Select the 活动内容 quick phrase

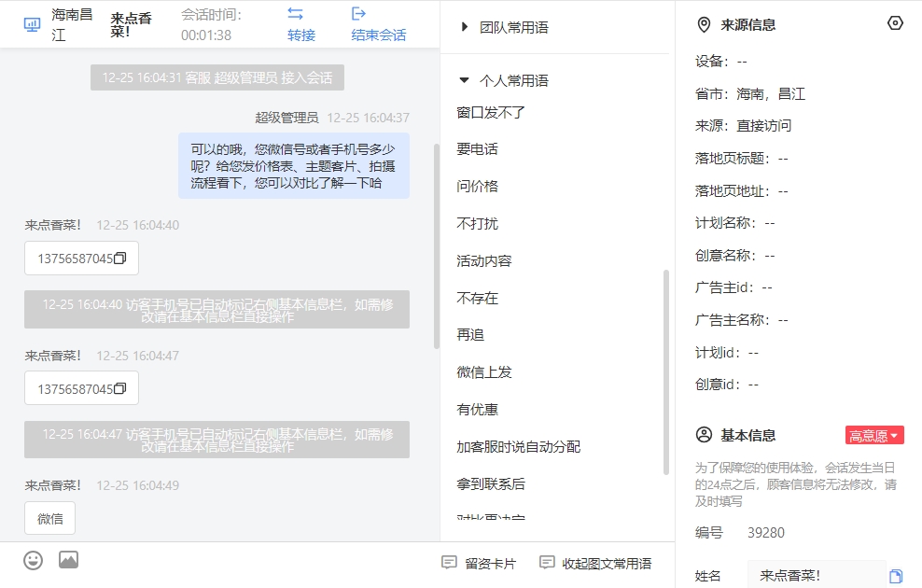tap(484, 261)
